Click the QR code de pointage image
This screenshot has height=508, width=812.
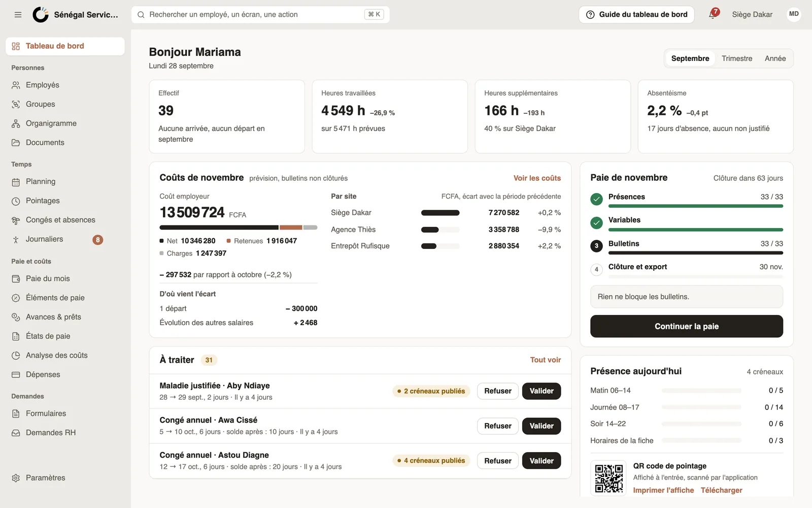[x=609, y=479]
